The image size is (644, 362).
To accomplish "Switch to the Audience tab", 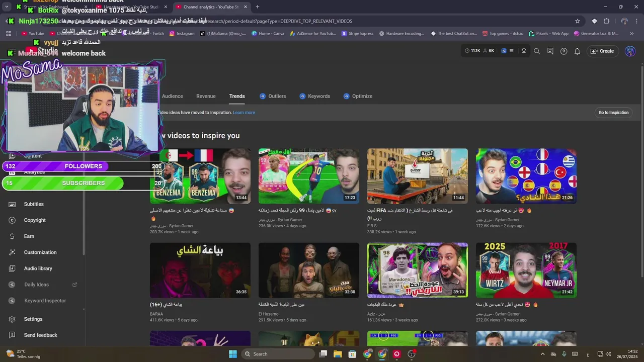I will click(x=172, y=96).
